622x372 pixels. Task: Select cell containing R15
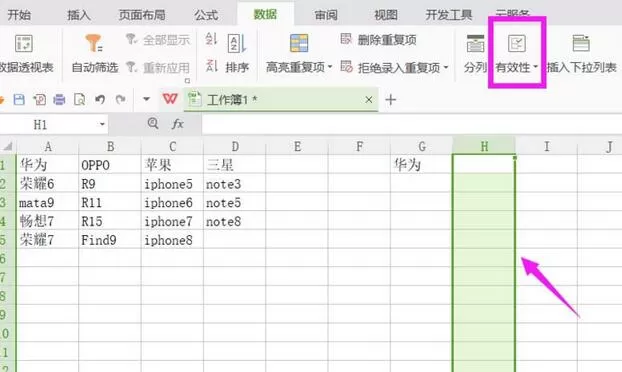coord(110,221)
